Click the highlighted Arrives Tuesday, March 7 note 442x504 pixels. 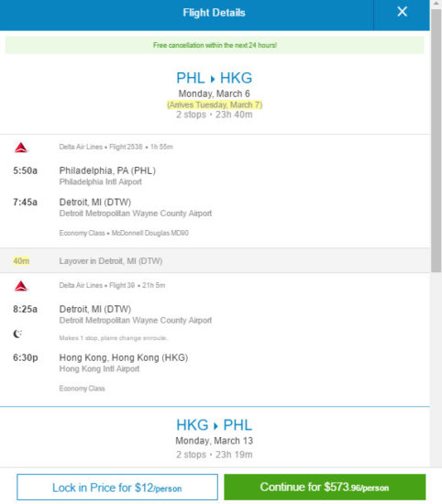pyautogui.click(x=215, y=104)
